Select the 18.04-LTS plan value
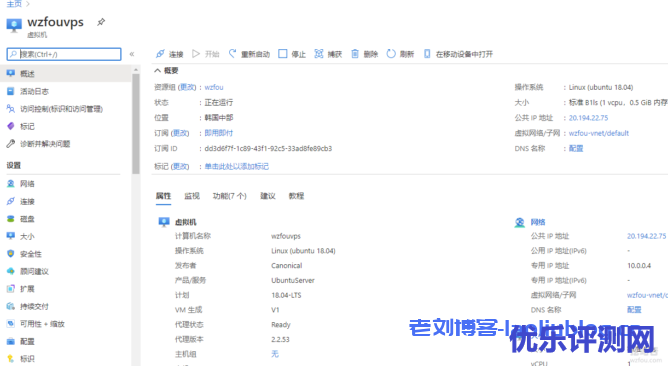668x366 pixels. pos(286,295)
